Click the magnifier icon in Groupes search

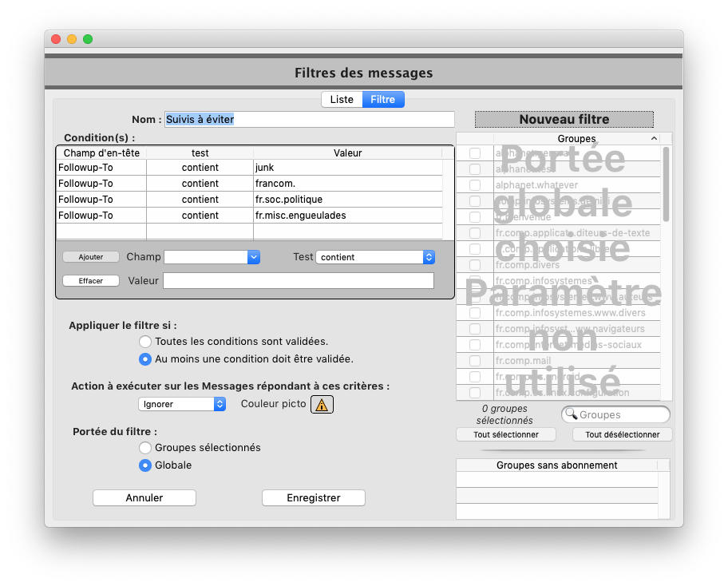point(571,414)
